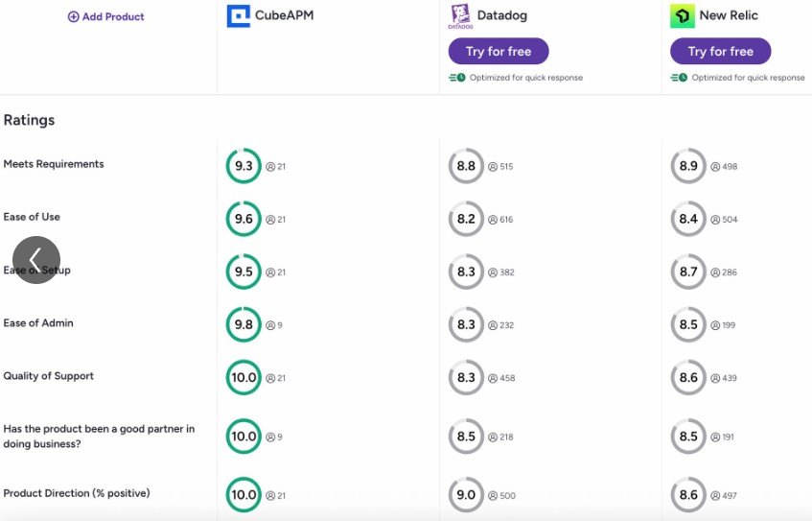Click the CubeAPM logo icon

238,15
